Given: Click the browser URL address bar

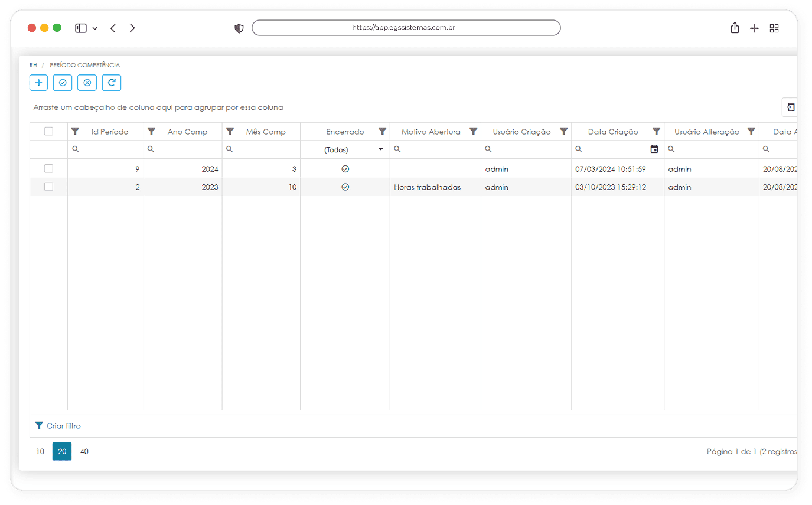Looking at the screenshot, I should [x=406, y=28].
